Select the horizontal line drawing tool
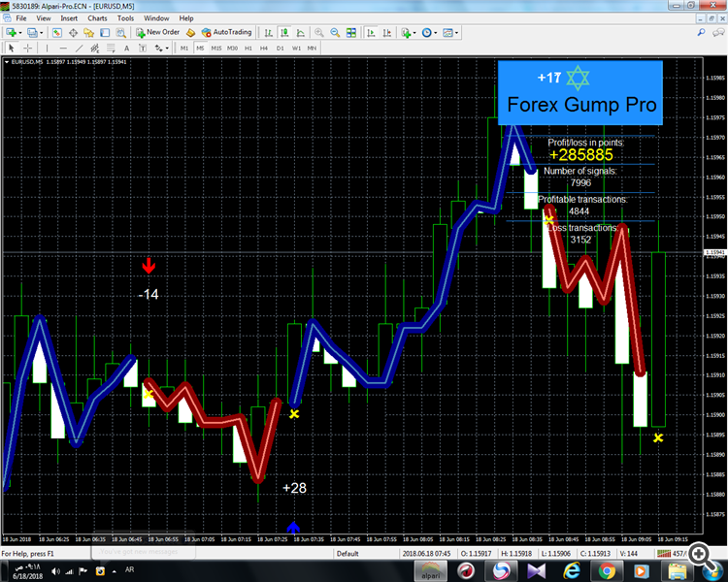728x582 pixels. (x=63, y=48)
